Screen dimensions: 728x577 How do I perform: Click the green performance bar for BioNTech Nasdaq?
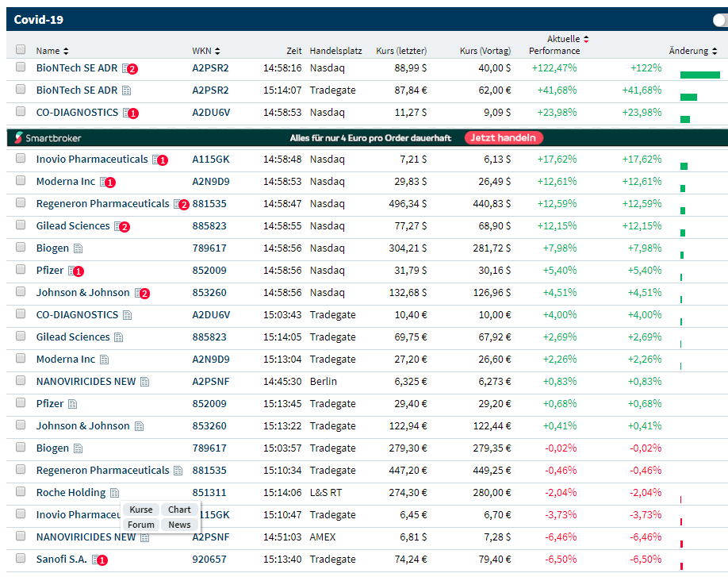tap(699, 75)
